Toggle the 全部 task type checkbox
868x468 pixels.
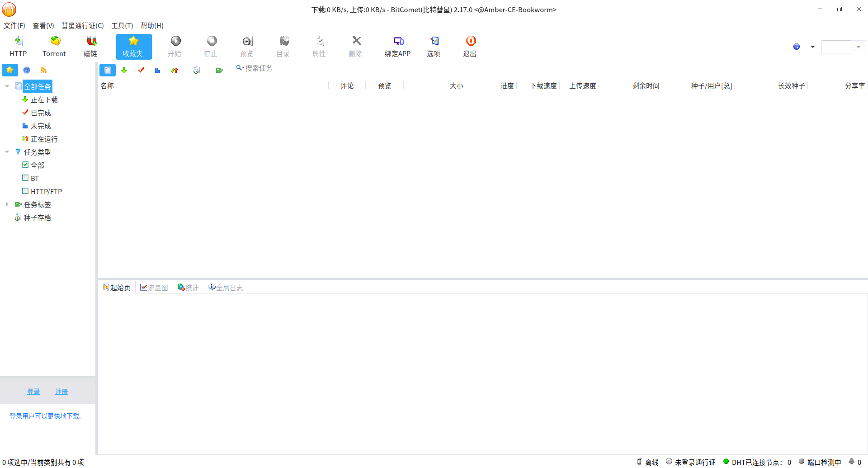[x=25, y=165]
